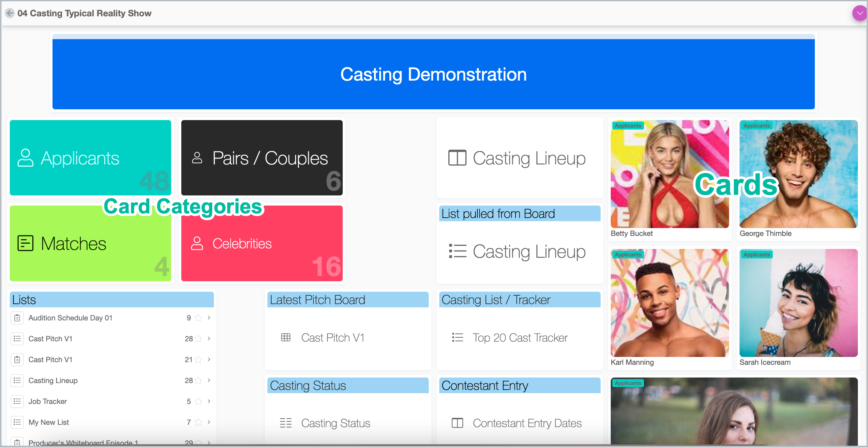The height and width of the screenshot is (447, 868).
Task: Click the back arrow icon in header
Action: coord(10,13)
